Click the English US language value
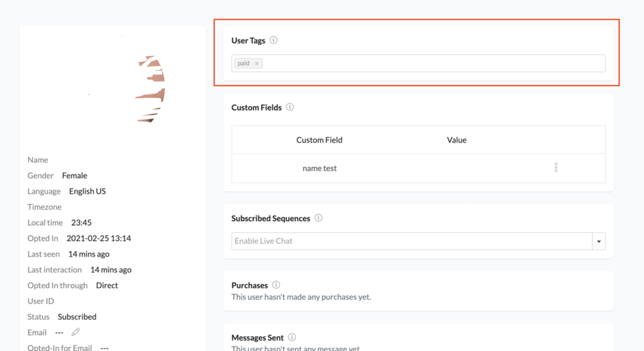Screen dimensions: 644x351 pyautogui.click(x=87, y=191)
